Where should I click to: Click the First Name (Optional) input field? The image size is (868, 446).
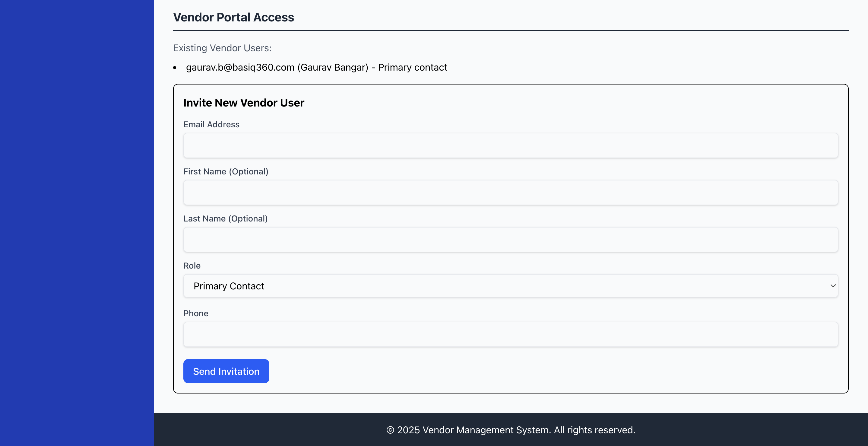coord(511,193)
